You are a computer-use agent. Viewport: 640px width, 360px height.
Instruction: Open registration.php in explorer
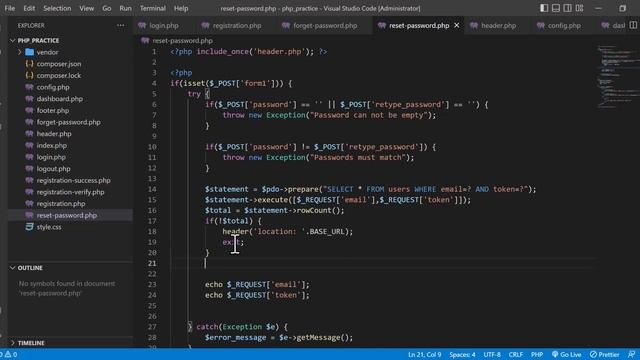61,203
